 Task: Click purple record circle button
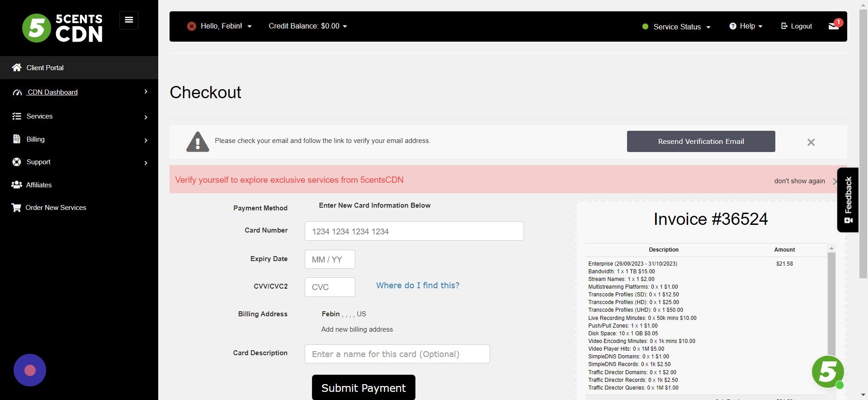30,370
